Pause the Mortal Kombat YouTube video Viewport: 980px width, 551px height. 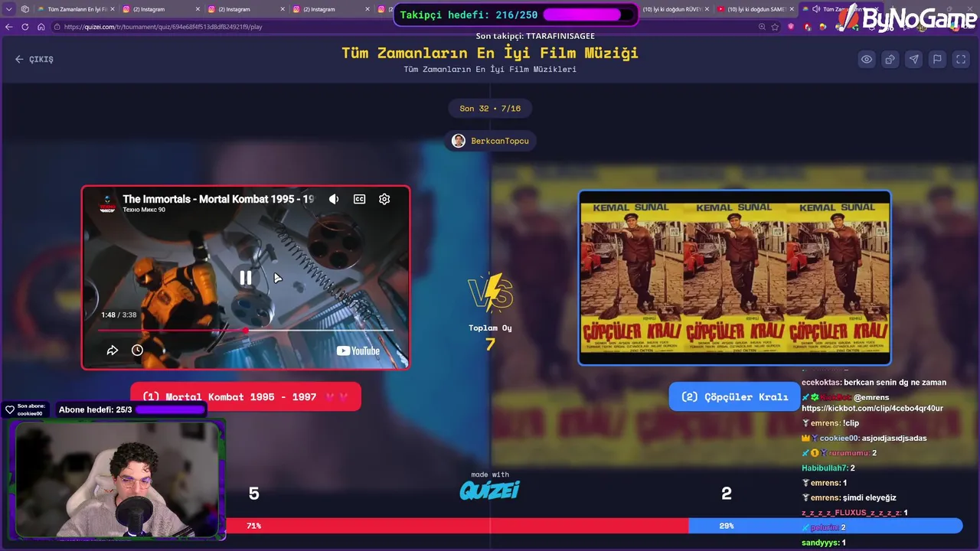[x=246, y=279]
